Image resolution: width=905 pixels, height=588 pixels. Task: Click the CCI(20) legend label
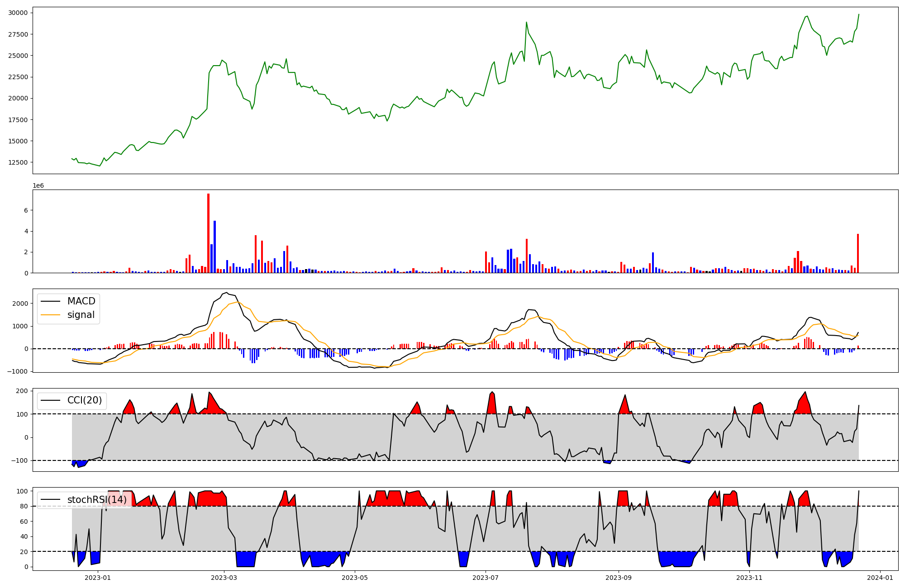coord(85,400)
